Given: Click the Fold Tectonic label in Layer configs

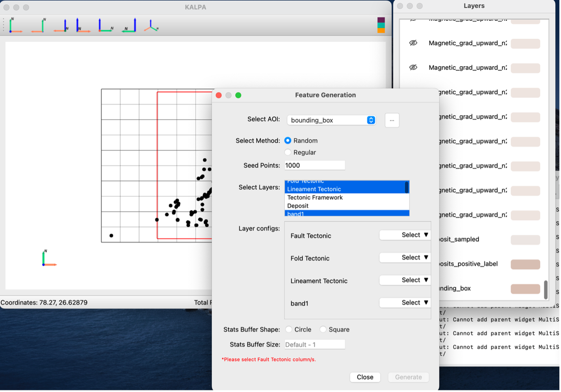Looking at the screenshot, I should pyautogui.click(x=310, y=258).
